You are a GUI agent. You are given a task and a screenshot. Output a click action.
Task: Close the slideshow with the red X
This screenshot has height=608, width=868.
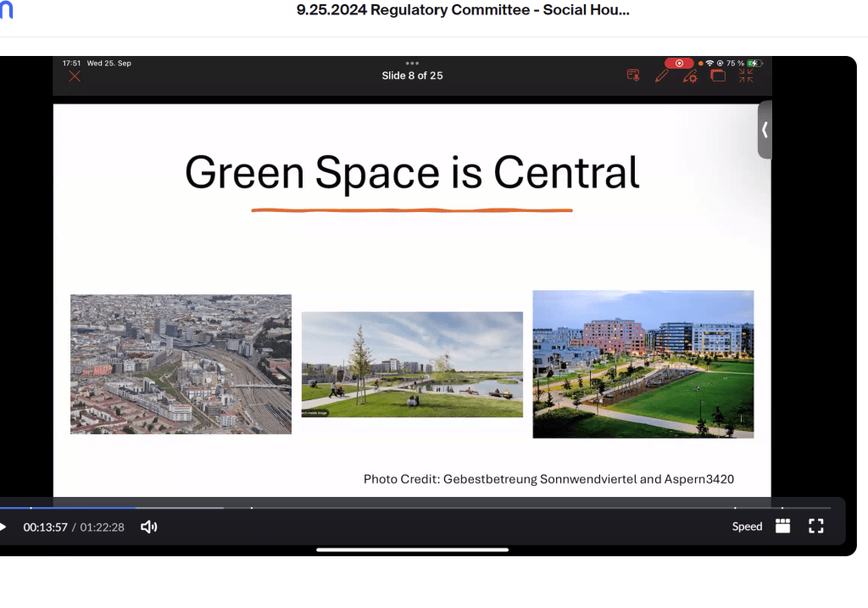75,76
